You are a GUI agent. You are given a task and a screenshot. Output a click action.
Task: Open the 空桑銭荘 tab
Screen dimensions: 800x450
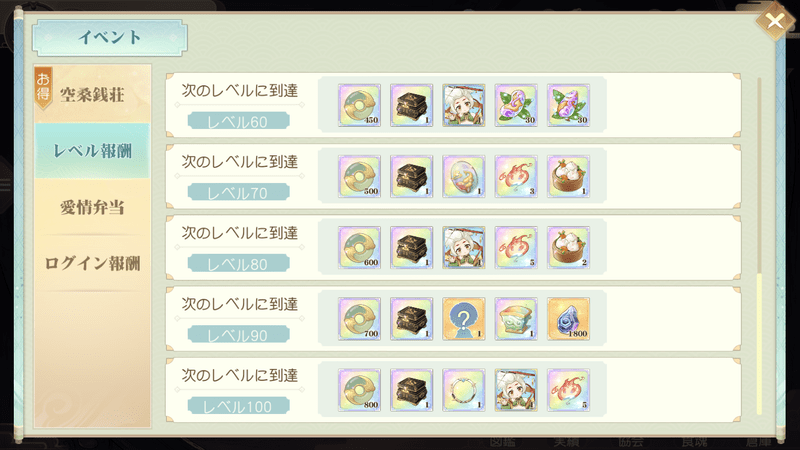point(92,94)
